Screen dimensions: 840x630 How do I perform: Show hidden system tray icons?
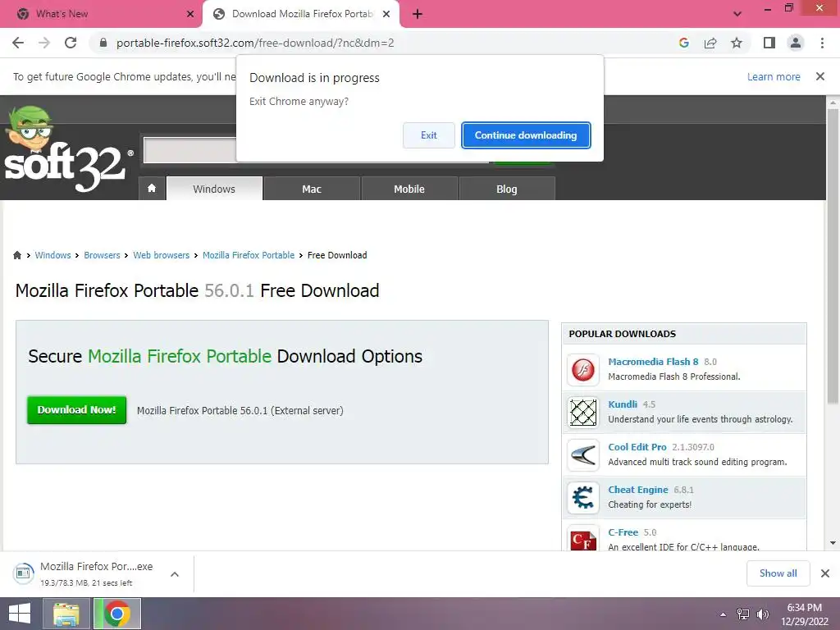point(723,614)
